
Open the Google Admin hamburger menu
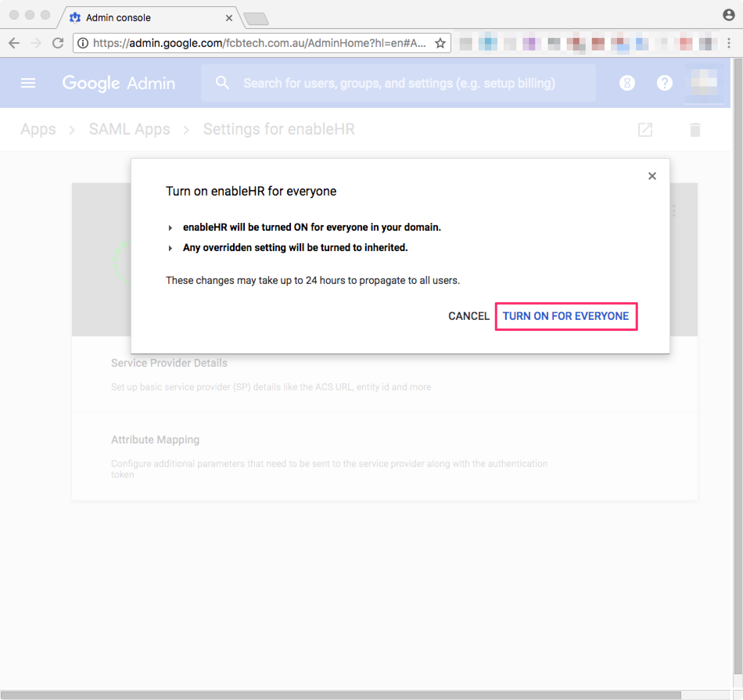[x=28, y=83]
